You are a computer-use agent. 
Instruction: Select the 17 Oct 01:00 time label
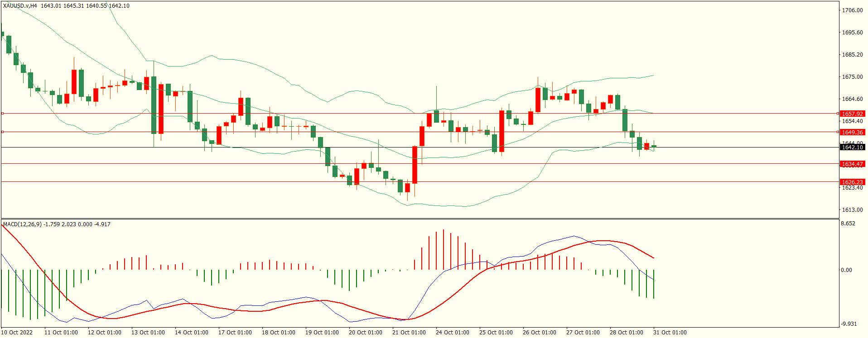(x=235, y=333)
